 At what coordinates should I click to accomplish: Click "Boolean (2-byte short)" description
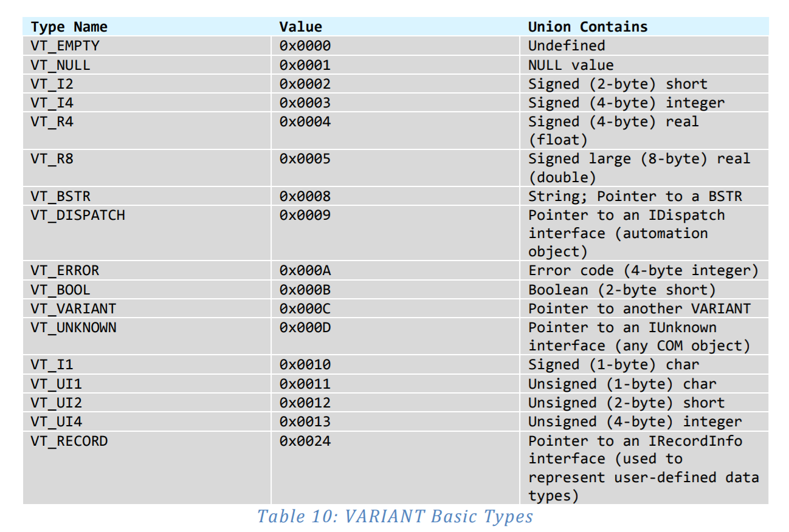(622, 290)
